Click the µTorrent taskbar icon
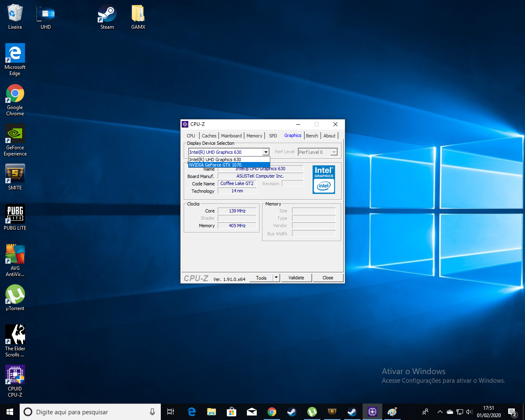The width and height of the screenshot is (525, 420). pos(312,412)
